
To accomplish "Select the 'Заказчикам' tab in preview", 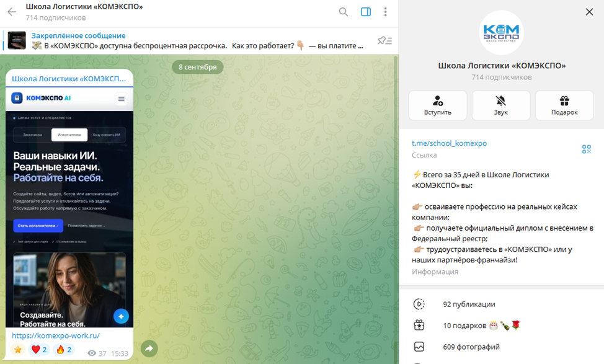I will pyautogui.click(x=32, y=135).
